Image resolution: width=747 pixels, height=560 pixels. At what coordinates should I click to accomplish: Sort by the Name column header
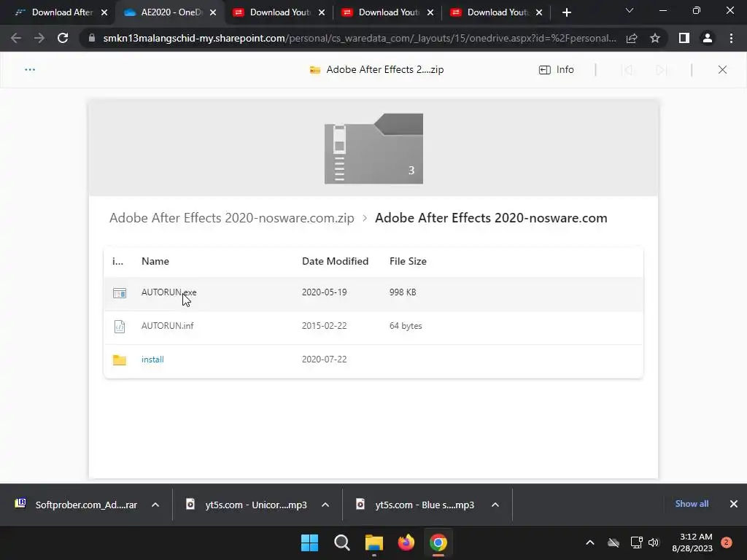coord(155,261)
